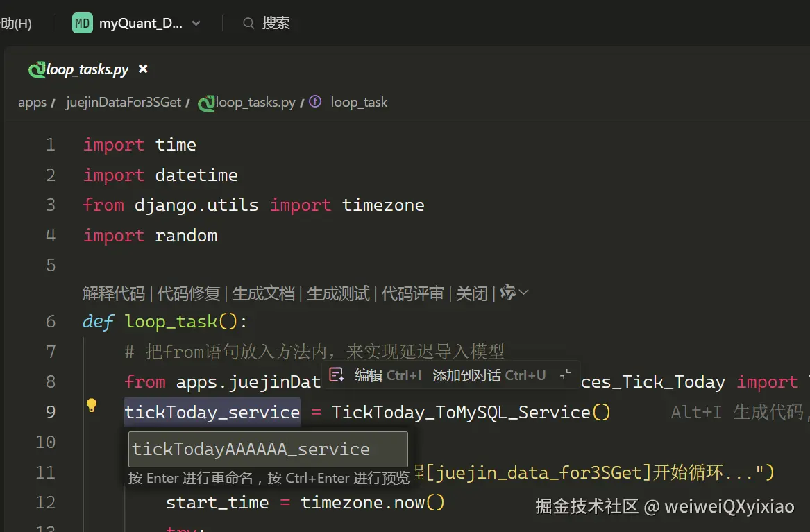The image size is (810, 532).
Task: Expand the dropdown arrow after the code lens AI icon
Action: coord(524,293)
